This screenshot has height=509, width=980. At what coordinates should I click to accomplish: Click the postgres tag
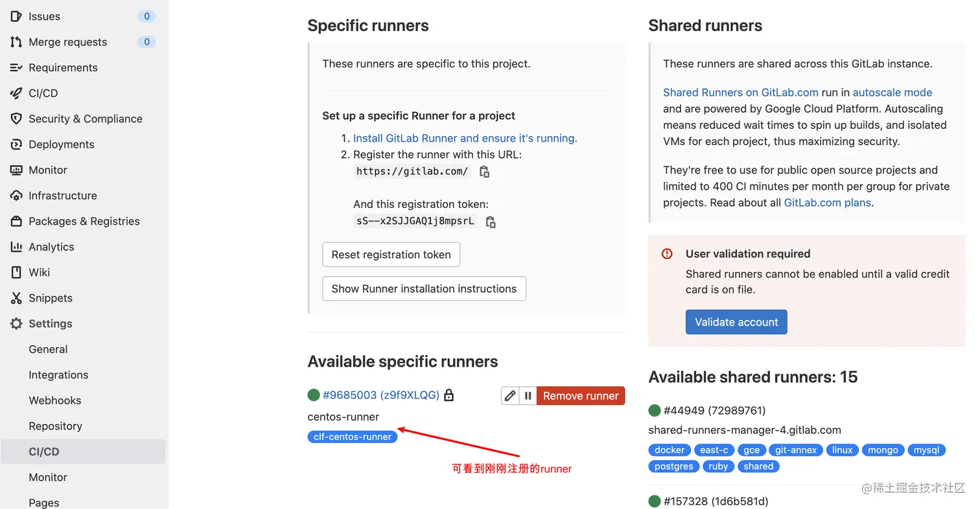coord(673,466)
